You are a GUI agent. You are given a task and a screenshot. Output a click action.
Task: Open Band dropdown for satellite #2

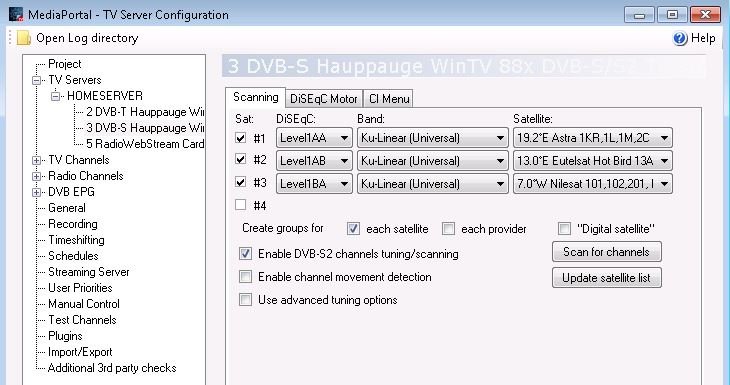point(433,161)
